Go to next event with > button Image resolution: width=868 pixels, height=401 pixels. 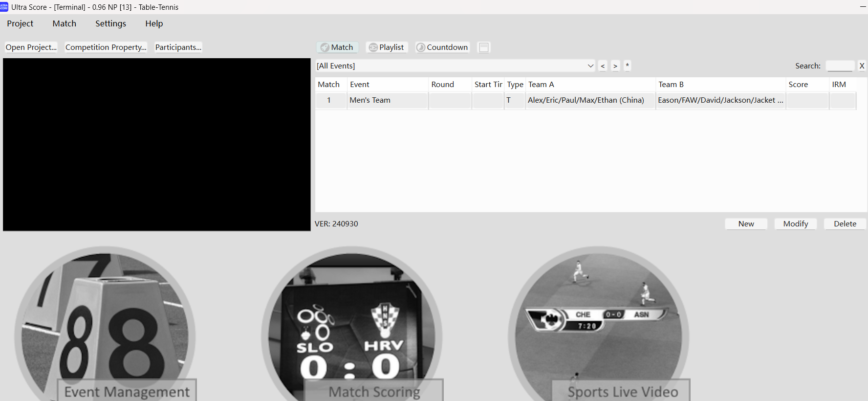615,66
